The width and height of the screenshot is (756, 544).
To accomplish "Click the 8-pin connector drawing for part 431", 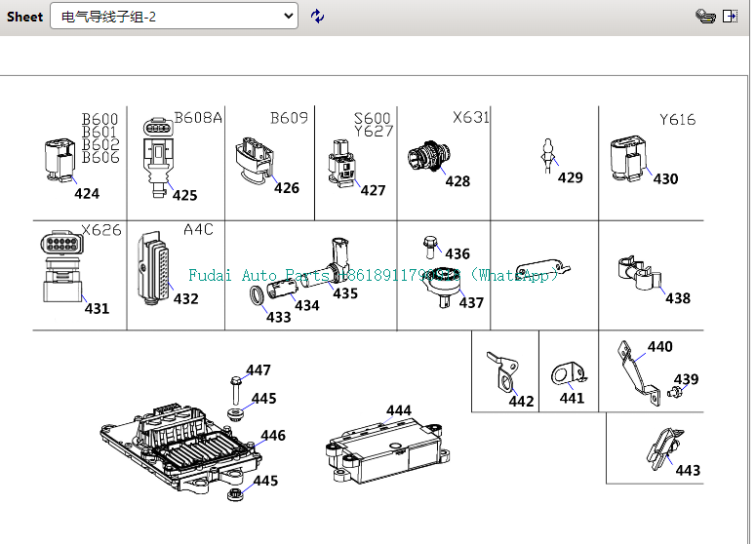I will click(61, 266).
